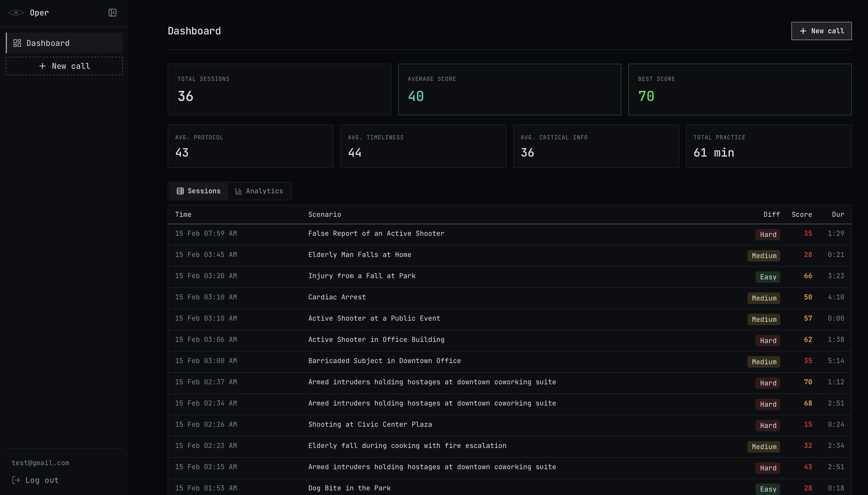Viewport: 868px width, 495px height.
Task: Click Easy badge on Injury from a Fall row
Action: [768, 277]
